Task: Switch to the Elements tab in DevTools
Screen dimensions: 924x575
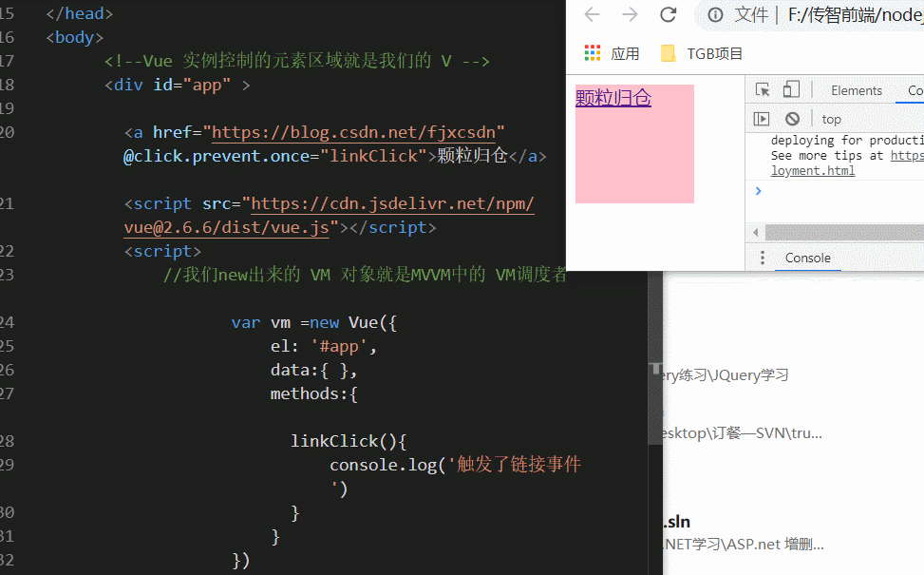Action: tap(857, 91)
